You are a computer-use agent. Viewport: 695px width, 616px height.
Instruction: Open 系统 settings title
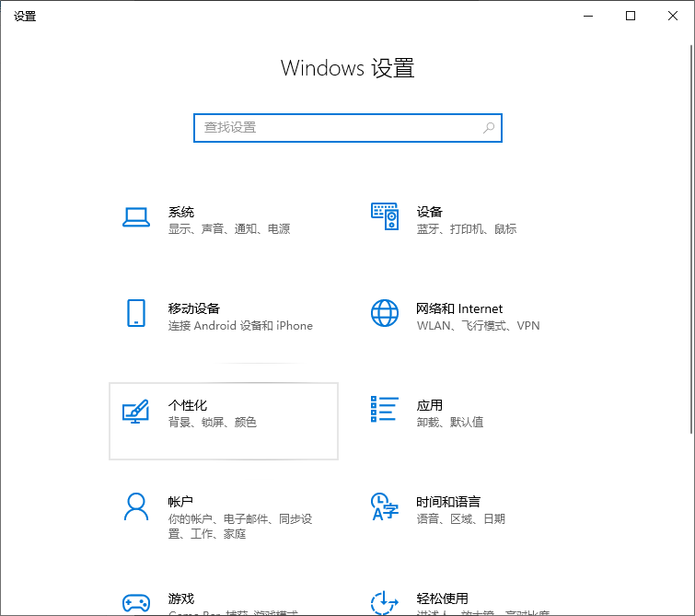(x=180, y=212)
